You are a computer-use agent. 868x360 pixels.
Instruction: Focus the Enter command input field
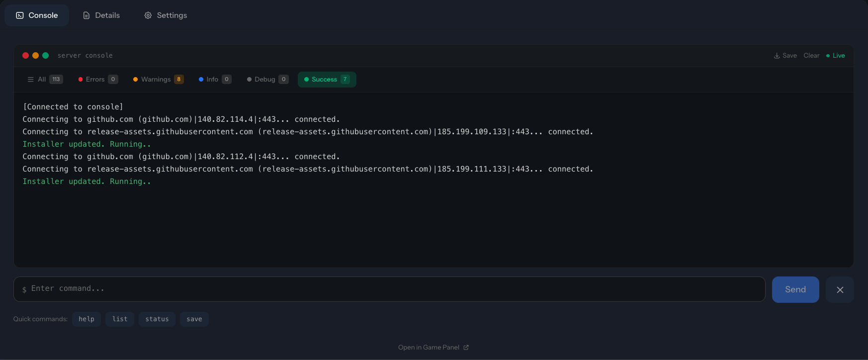389,289
